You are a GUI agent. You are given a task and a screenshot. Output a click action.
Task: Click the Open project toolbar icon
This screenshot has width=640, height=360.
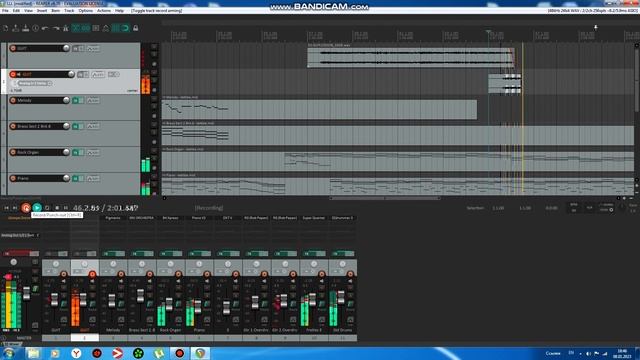tap(16, 28)
